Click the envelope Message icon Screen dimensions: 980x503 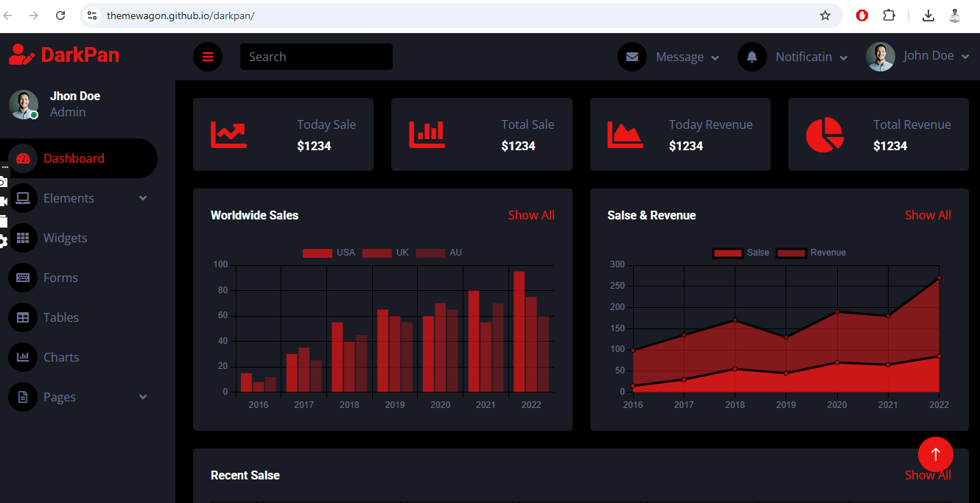point(631,57)
